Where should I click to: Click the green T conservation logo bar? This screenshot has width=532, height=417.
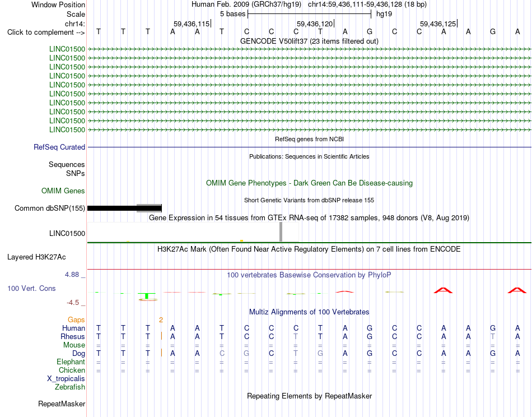click(x=147, y=296)
